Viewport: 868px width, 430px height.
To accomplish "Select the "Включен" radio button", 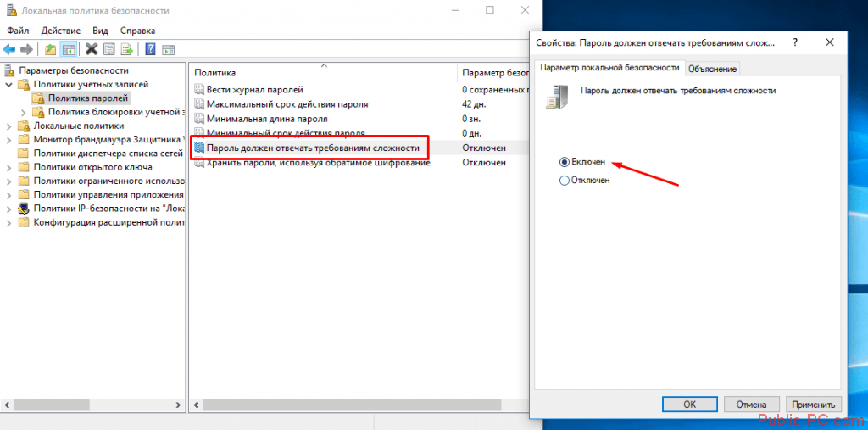I will (565, 161).
